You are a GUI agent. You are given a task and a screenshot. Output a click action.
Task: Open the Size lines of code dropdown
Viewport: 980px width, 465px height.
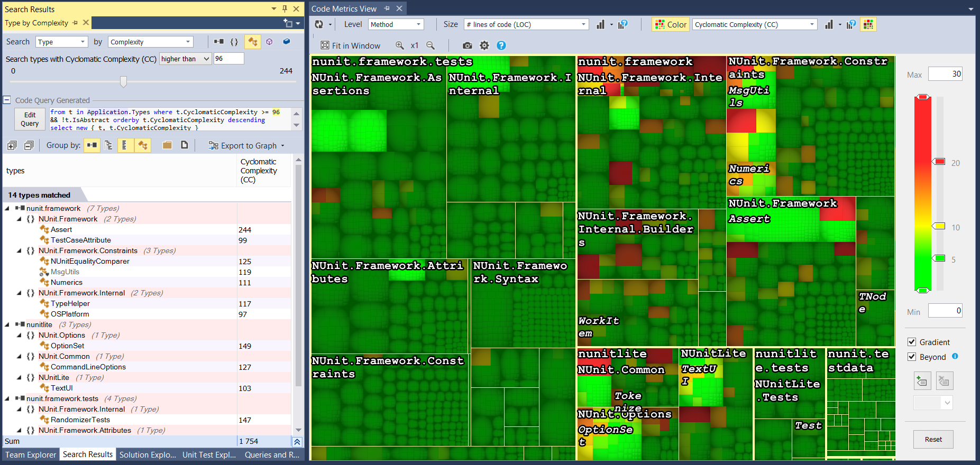point(526,24)
